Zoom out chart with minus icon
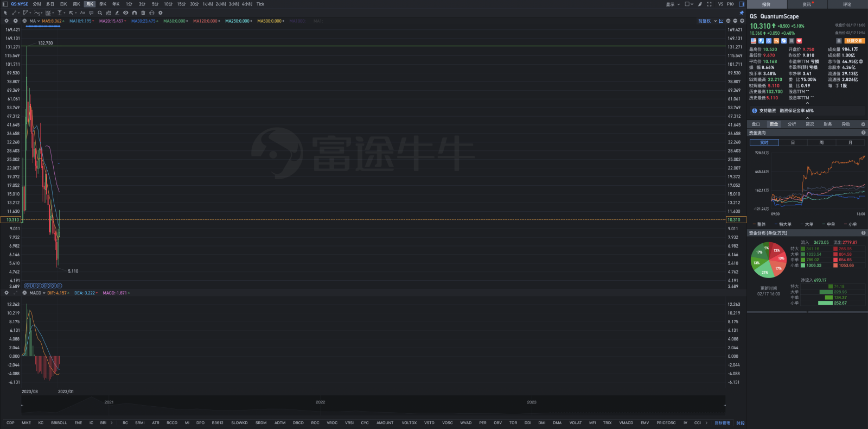The width and height of the screenshot is (868, 429). pos(735,21)
